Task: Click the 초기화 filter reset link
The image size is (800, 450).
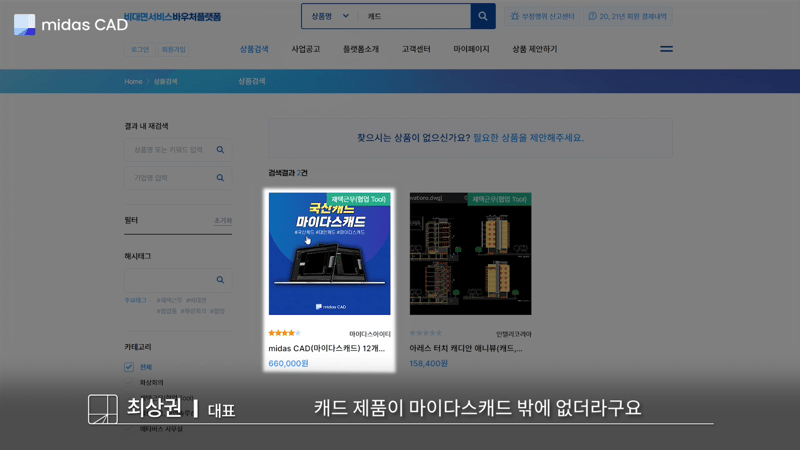Action: 223,220
